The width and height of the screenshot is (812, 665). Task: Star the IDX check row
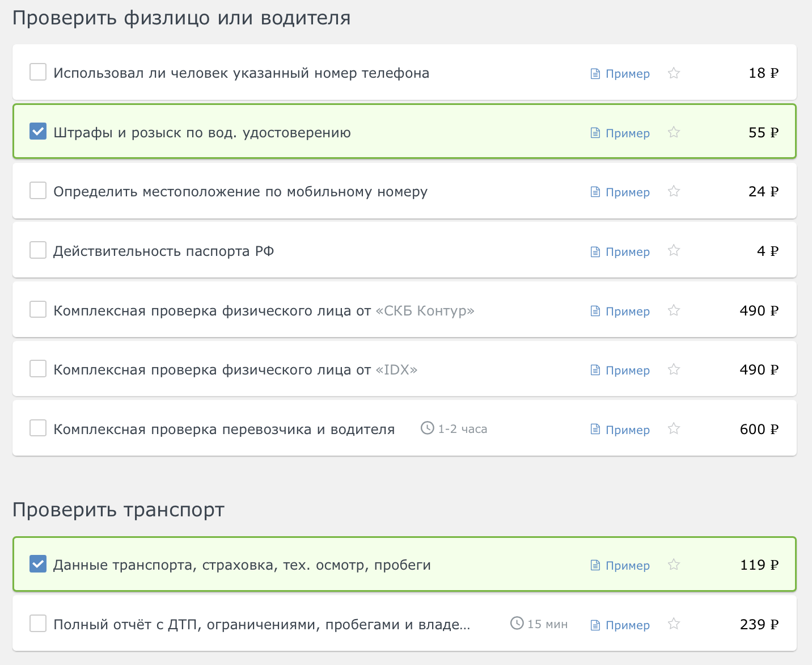pyautogui.click(x=674, y=369)
